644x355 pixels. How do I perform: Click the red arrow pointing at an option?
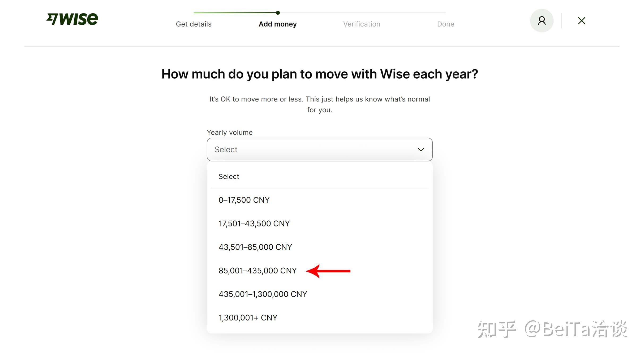pyautogui.click(x=329, y=271)
